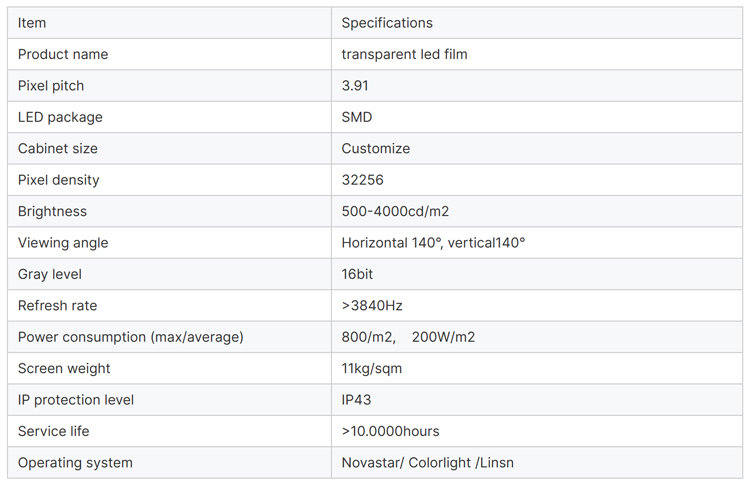Viewport: 750px width, 486px height.
Task: Select the "LED package" label
Action: point(60,117)
